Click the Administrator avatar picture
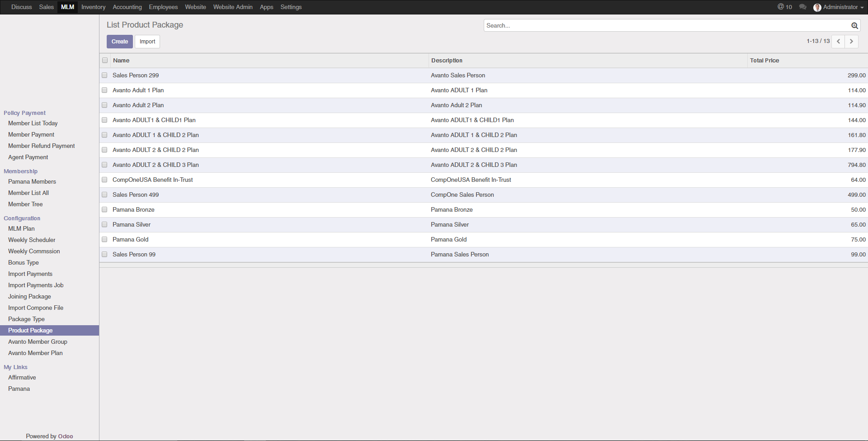 pos(817,7)
